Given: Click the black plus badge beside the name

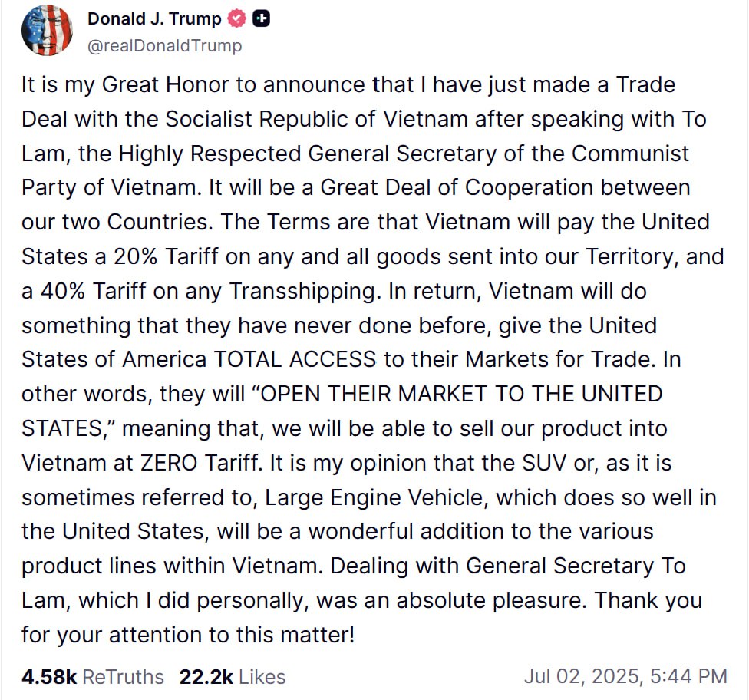Looking at the screenshot, I should coord(261,18).
